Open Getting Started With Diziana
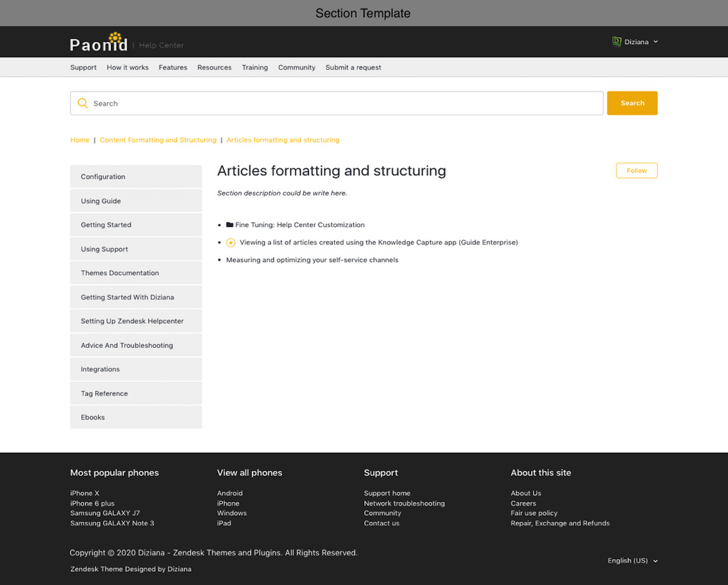728x585 pixels. pyautogui.click(x=136, y=297)
